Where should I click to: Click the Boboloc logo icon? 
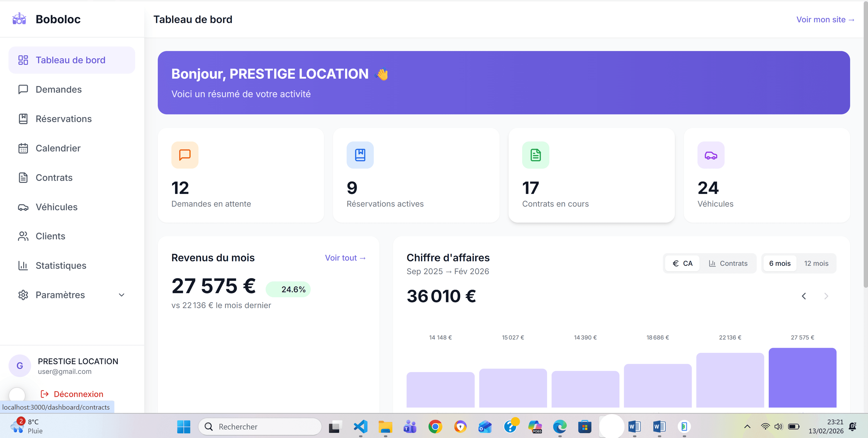pyautogui.click(x=19, y=19)
